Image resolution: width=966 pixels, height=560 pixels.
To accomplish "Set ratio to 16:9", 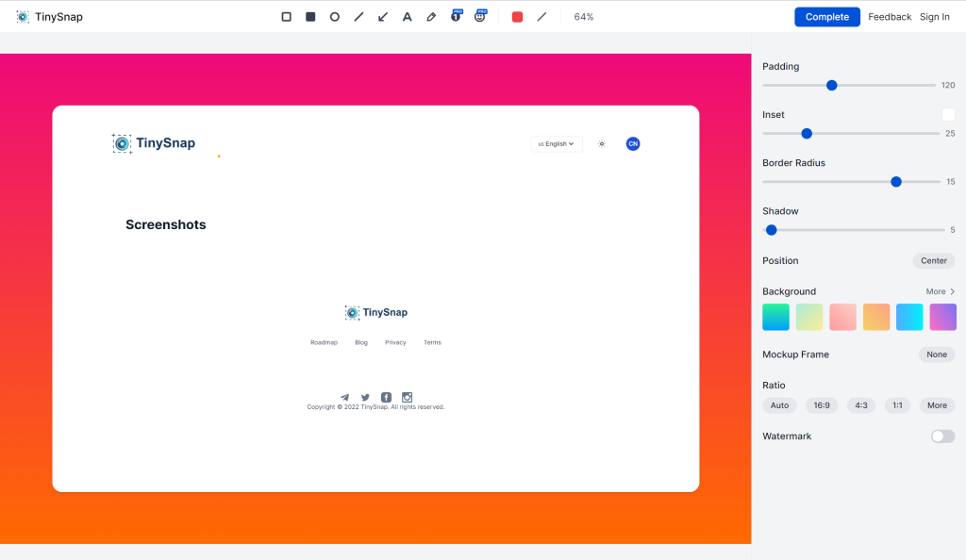I will point(822,405).
